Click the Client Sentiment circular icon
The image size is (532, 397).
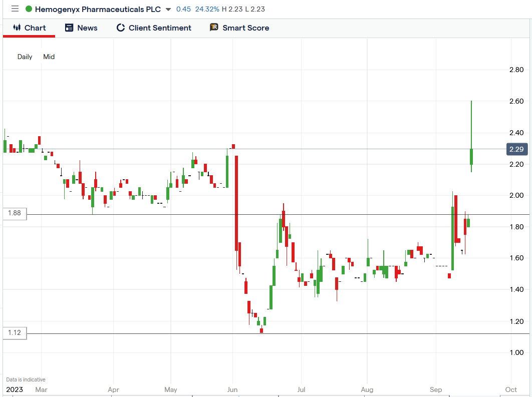[x=120, y=28]
